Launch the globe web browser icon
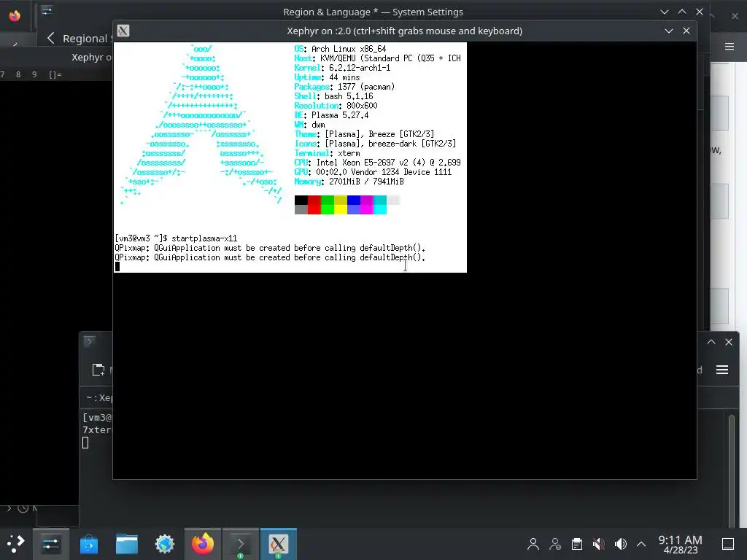This screenshot has width=747, height=560. 165,543
